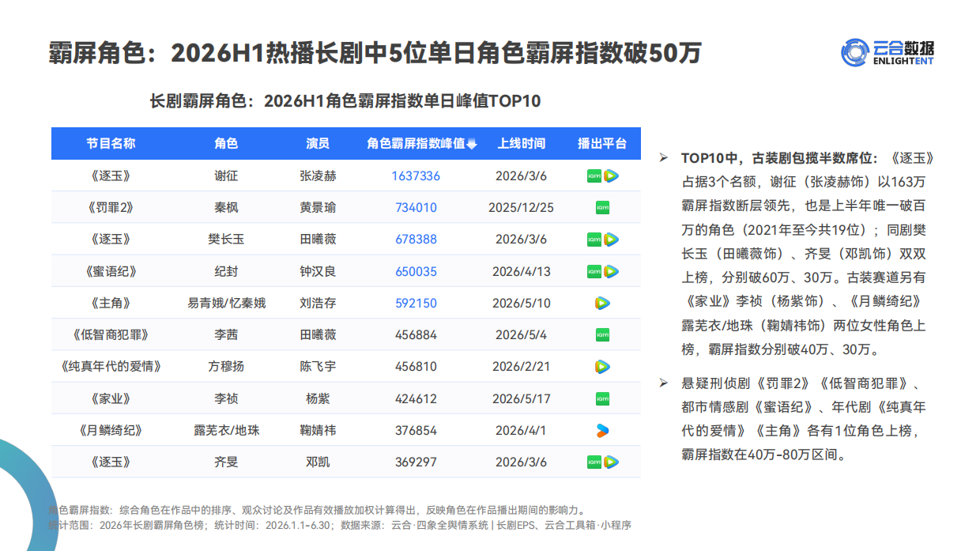980x551 pixels.
Task: Click the peak value 376854
Action: (x=416, y=430)
